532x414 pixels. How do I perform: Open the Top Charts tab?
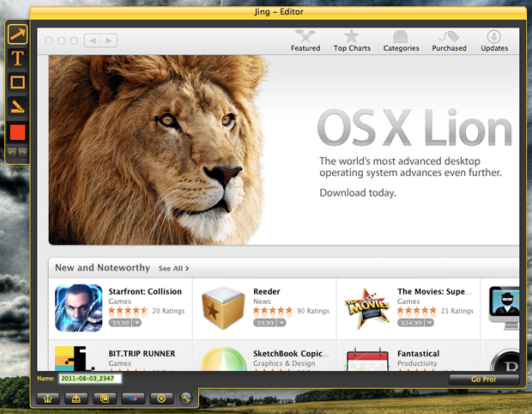352,41
